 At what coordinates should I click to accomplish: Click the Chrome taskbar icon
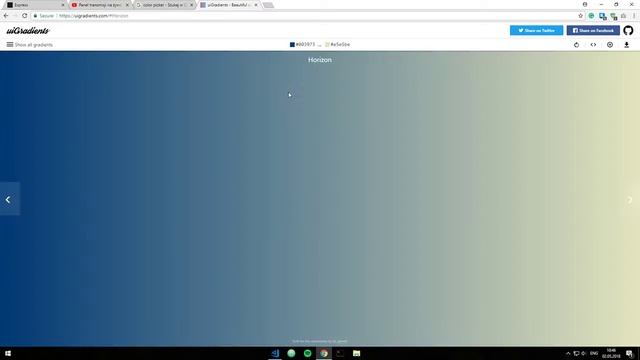(x=324, y=353)
